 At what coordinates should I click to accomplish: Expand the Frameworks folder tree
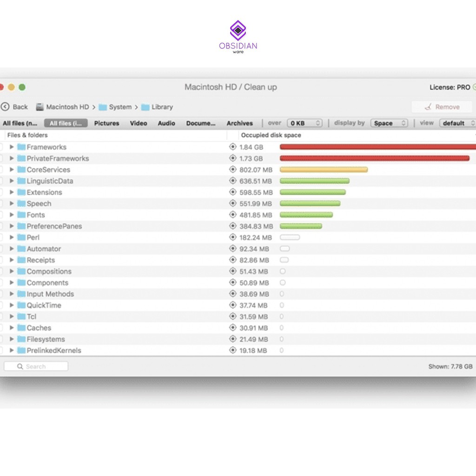click(12, 147)
